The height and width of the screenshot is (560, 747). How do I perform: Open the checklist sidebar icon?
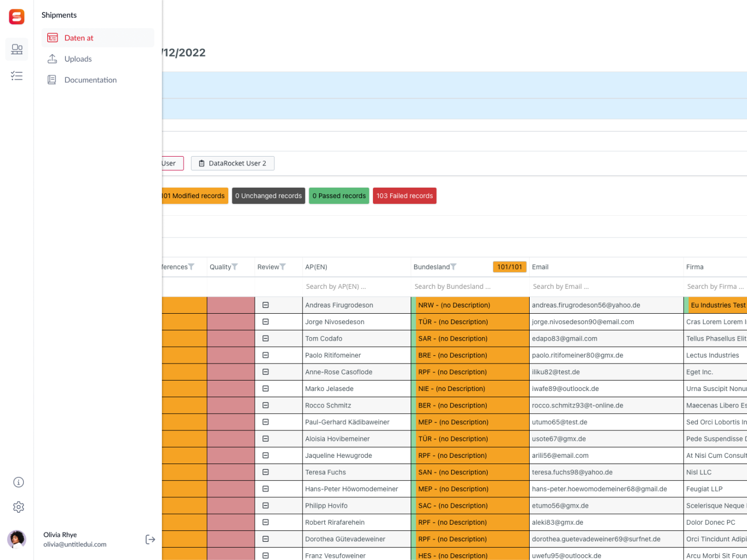pos(17,76)
